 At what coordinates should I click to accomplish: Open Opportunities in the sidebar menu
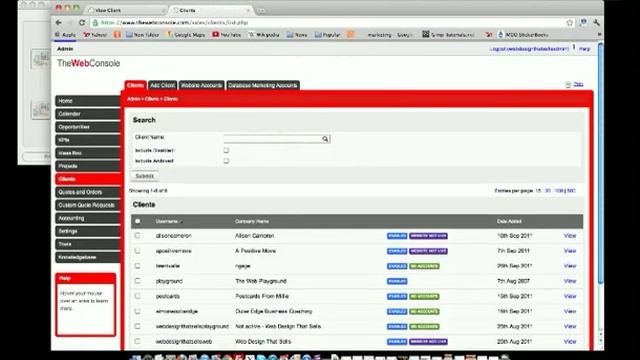(88, 127)
